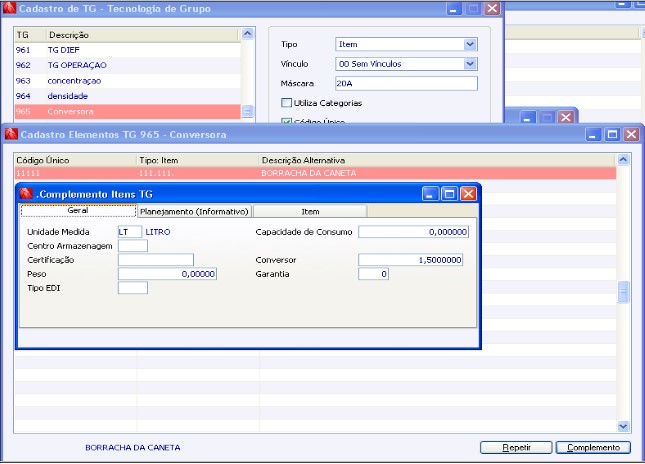645x464 pixels.
Task: Click the Capacidade de Consumo field
Action: tap(413, 232)
